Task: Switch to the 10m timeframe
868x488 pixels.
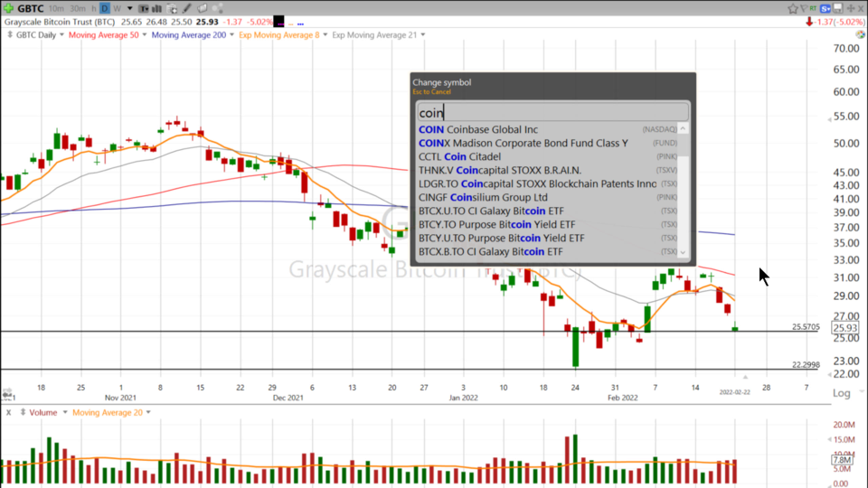Action: click(56, 8)
